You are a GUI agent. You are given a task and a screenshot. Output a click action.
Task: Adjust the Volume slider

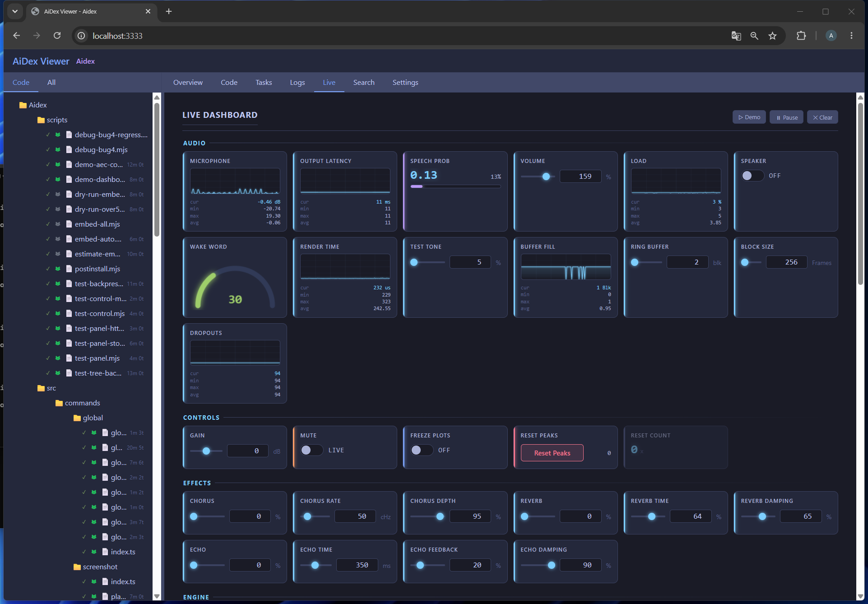tap(537, 177)
